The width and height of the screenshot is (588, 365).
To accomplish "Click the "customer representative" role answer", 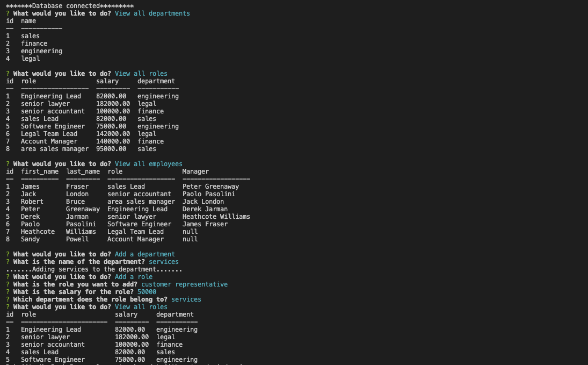I will click(184, 284).
